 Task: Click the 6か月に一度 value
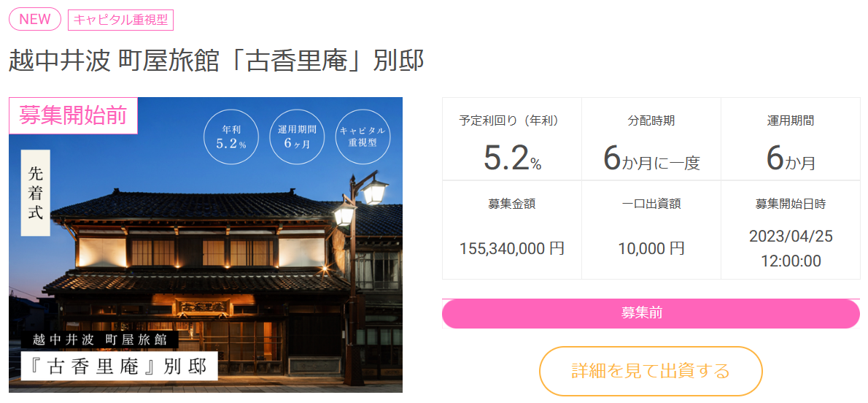coord(651,159)
